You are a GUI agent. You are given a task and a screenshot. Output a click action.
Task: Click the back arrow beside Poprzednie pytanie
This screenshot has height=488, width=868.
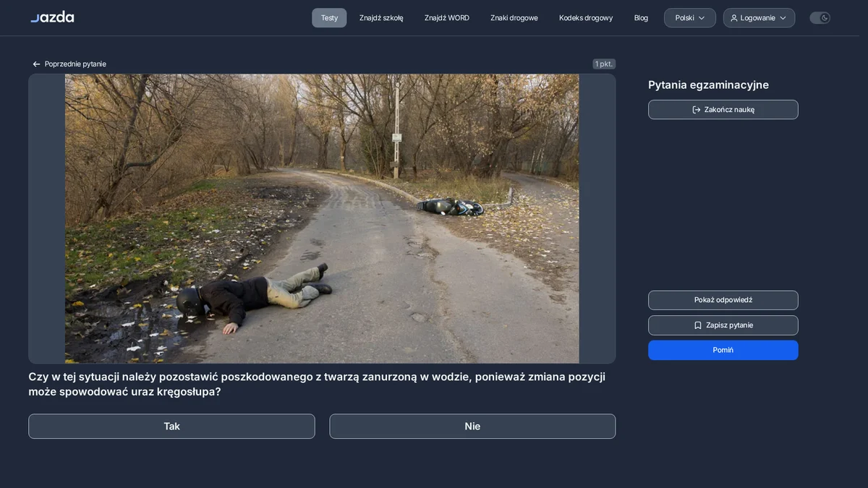pyautogui.click(x=36, y=64)
